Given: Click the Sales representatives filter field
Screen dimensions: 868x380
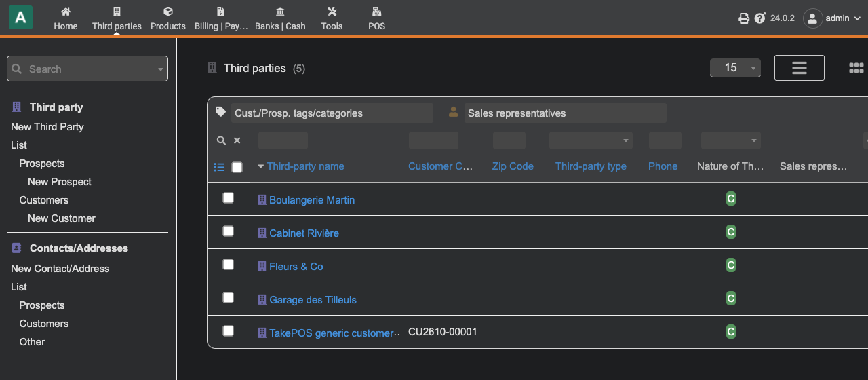Looking at the screenshot, I should click(x=565, y=113).
